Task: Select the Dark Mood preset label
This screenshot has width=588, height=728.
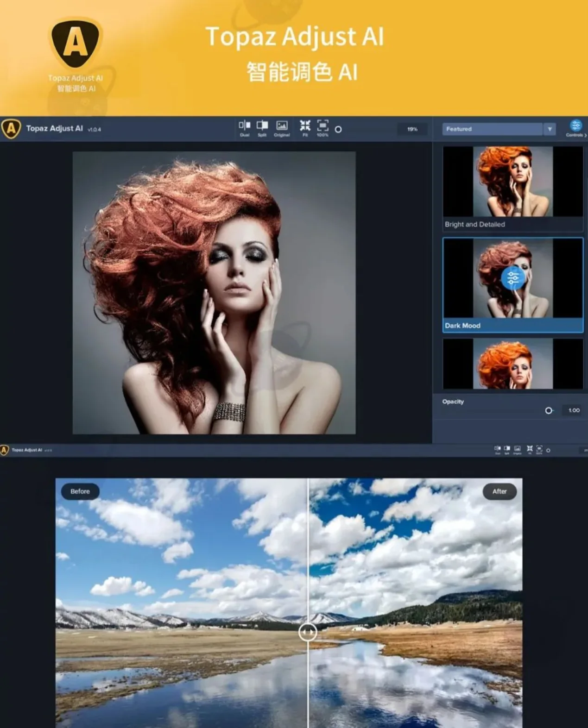Action: coord(462,326)
